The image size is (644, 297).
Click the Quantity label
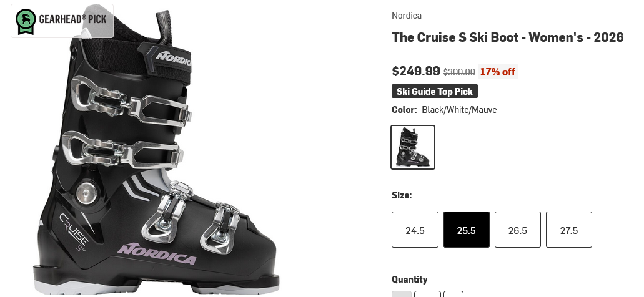point(409,280)
